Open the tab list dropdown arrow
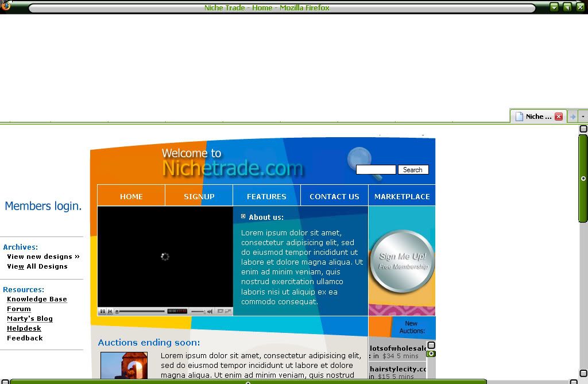588x384 pixels. coord(583,117)
